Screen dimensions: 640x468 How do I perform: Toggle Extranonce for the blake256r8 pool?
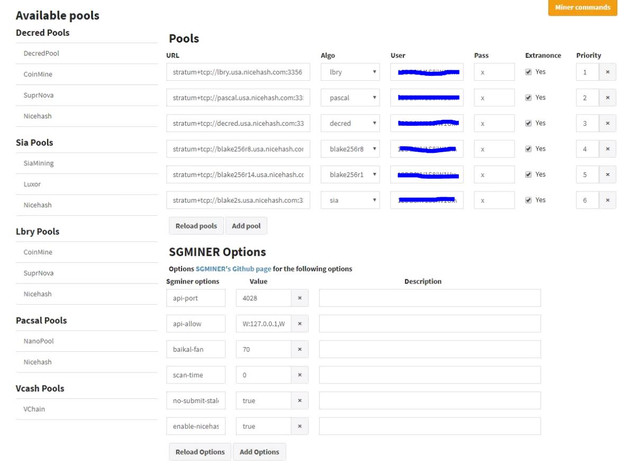pyautogui.click(x=529, y=149)
